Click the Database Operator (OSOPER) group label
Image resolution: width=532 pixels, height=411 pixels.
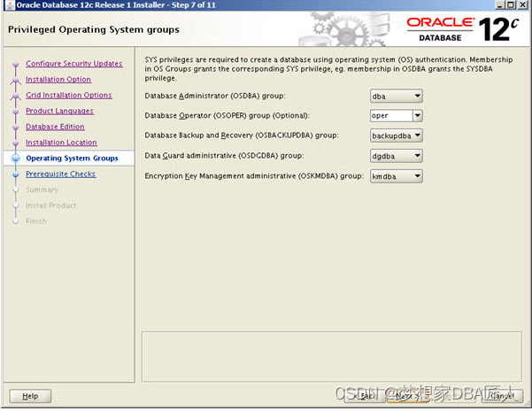[227, 116]
